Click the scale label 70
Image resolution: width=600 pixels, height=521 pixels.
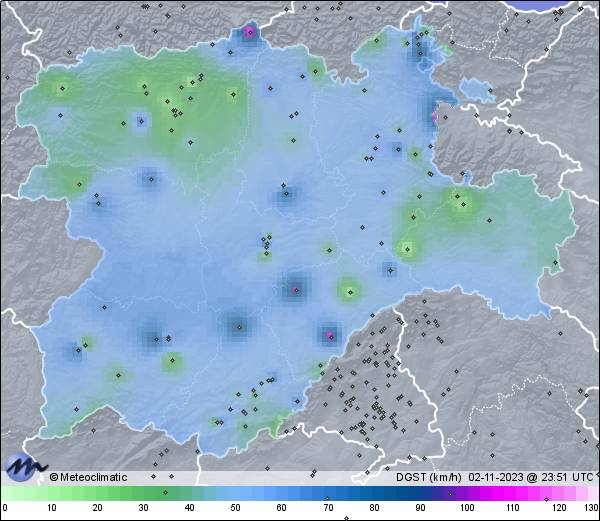tap(328, 508)
